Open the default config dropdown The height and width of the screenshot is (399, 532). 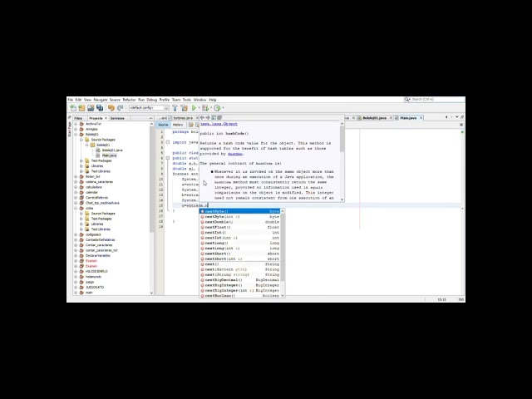[149, 108]
